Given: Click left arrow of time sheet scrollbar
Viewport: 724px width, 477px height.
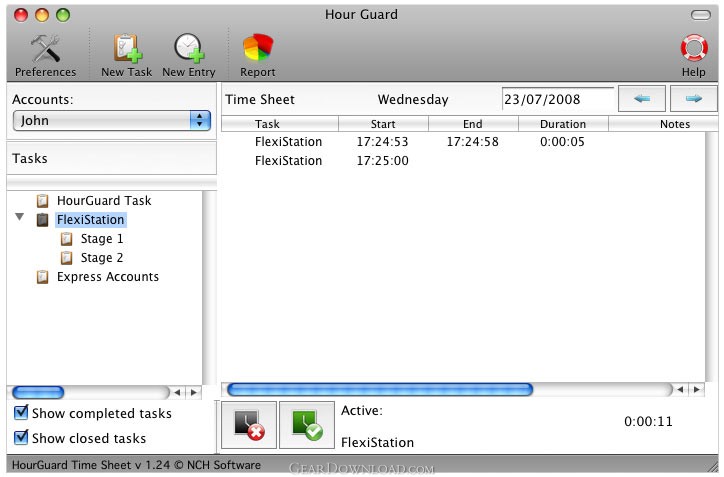Looking at the screenshot, I should [680, 389].
